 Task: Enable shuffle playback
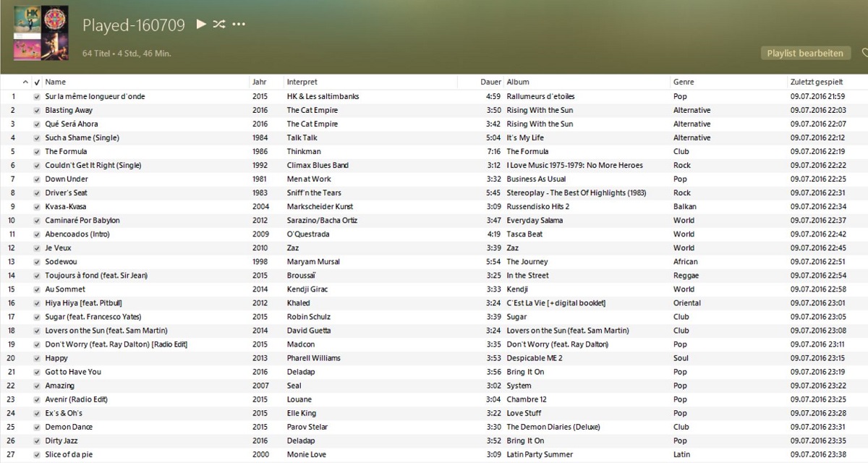pyautogui.click(x=219, y=24)
